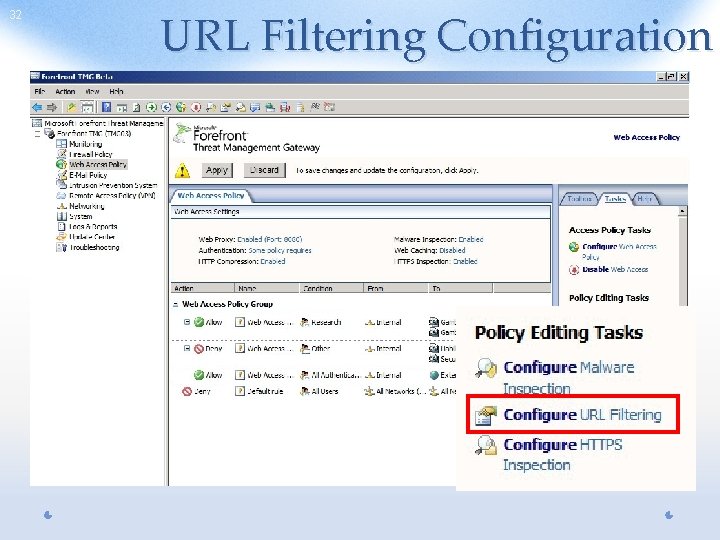Click the Condition column header
This screenshot has width=720, height=540.
point(332,288)
